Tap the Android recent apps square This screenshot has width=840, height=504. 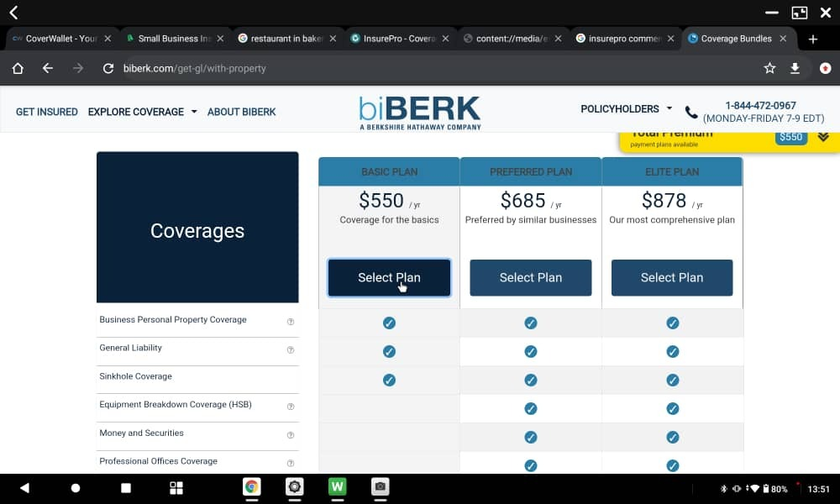point(126,488)
